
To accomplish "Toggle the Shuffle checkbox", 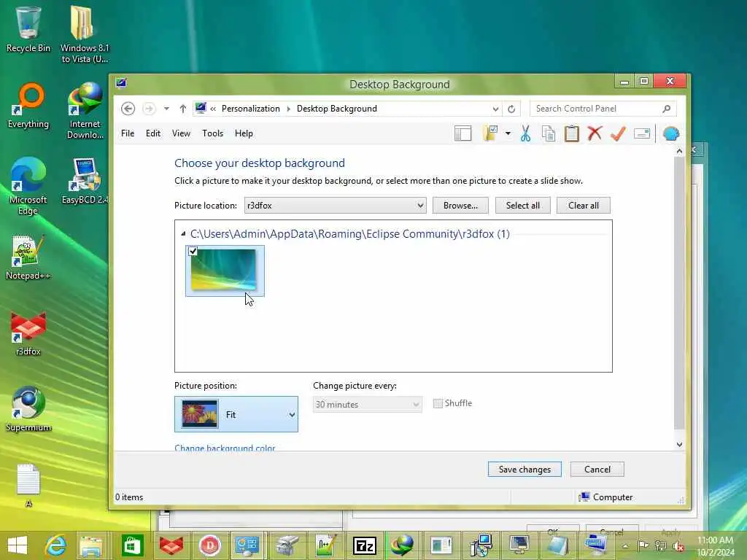I will (x=438, y=403).
